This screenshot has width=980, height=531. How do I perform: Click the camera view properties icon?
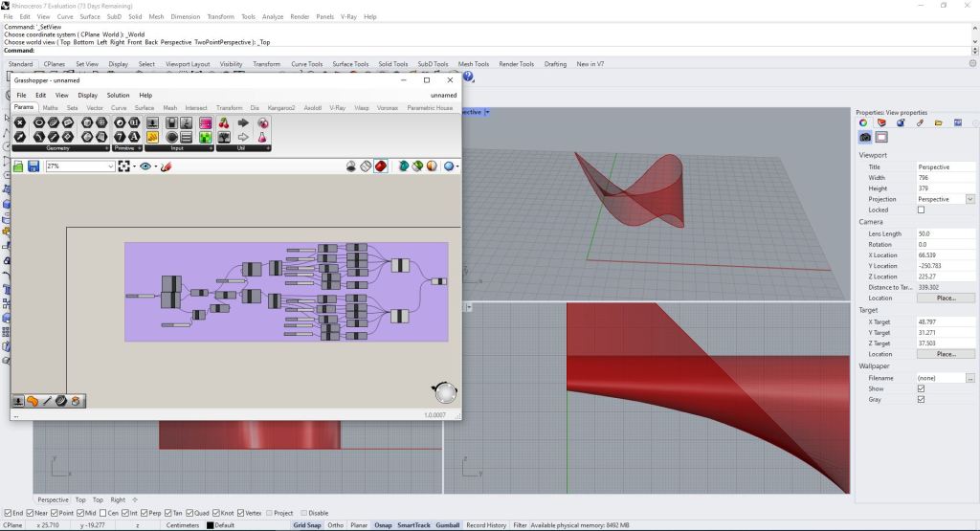[865, 137]
